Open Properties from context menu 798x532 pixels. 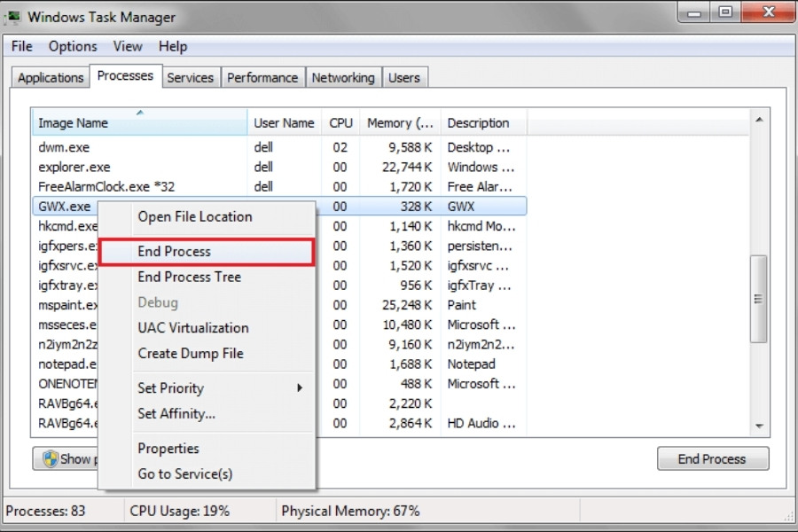(168, 449)
